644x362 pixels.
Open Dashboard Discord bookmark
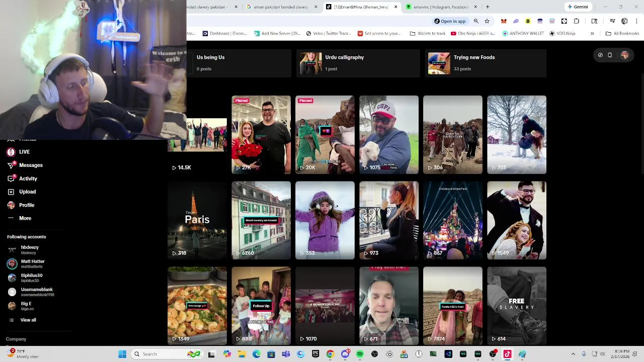tap(224, 34)
